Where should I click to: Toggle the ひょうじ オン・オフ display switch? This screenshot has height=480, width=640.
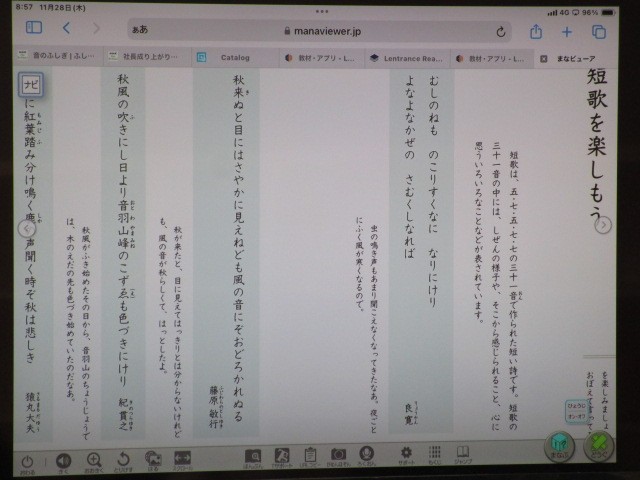576,411
